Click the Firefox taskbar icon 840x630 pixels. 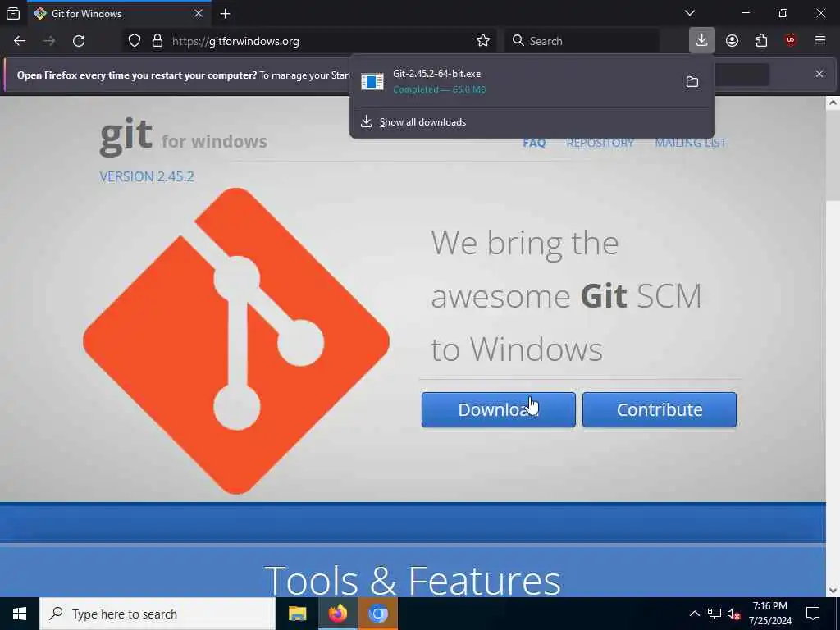pyautogui.click(x=338, y=614)
